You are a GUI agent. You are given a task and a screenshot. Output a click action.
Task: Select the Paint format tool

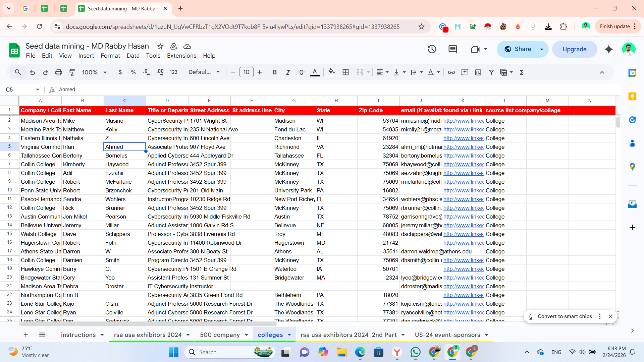pyautogui.click(x=71, y=72)
